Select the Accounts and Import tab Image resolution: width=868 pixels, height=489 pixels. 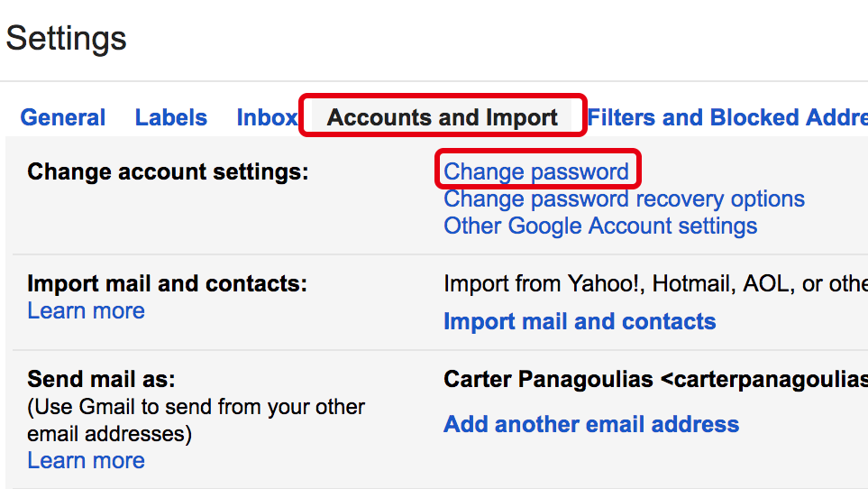(443, 118)
